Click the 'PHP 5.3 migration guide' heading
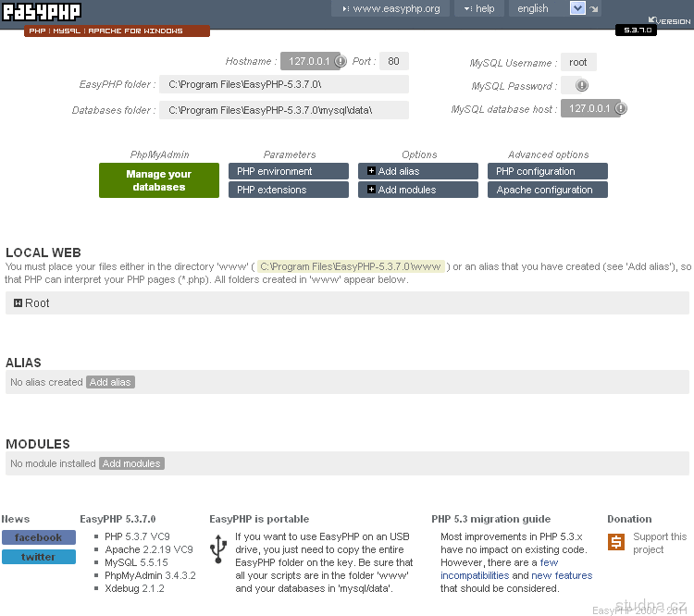This screenshot has height=616, width=694. (490, 519)
